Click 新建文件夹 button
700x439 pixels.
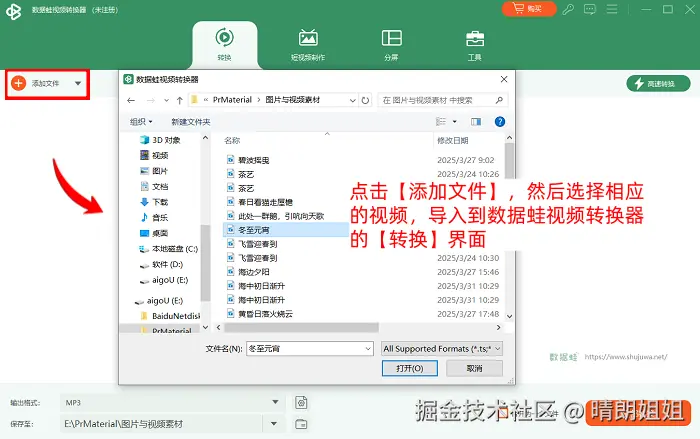click(191, 122)
